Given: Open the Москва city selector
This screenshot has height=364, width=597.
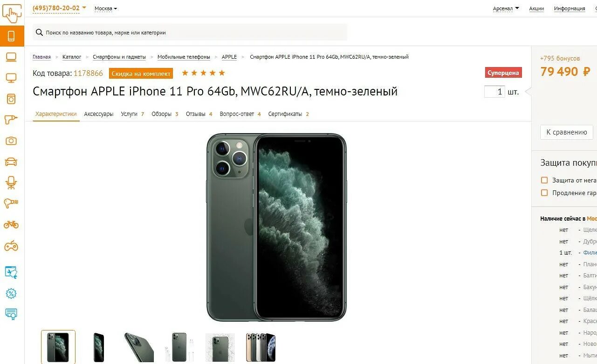Looking at the screenshot, I should pos(106,8).
